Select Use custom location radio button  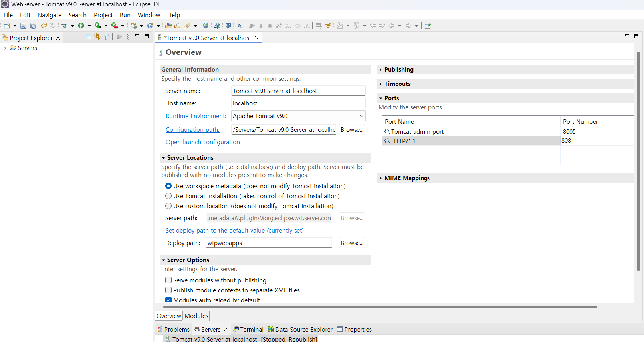(168, 206)
